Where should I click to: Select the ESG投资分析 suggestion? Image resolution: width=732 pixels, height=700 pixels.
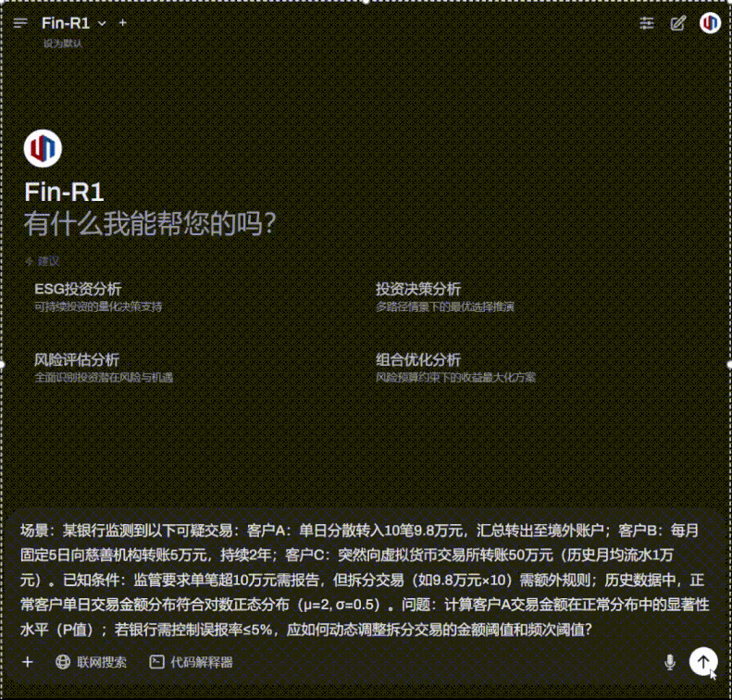coord(78,289)
